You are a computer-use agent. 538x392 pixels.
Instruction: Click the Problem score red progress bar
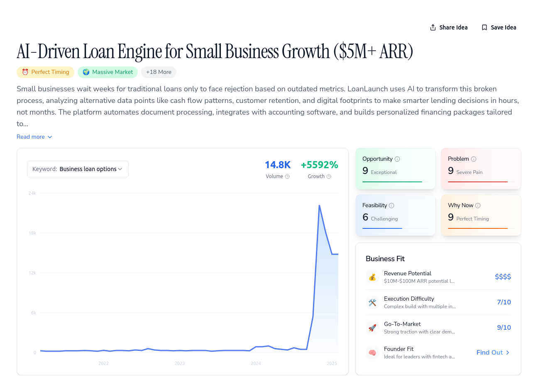tap(481, 182)
